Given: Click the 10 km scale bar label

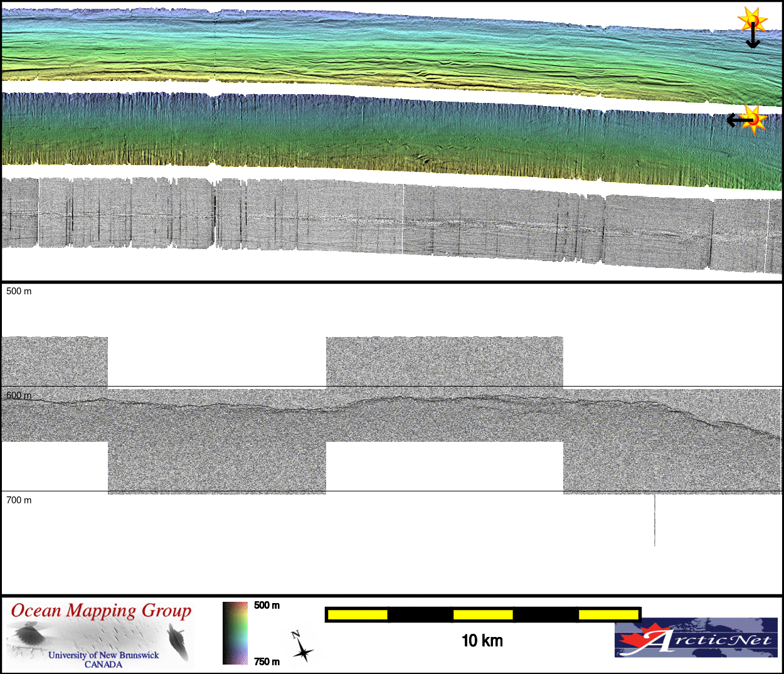Looking at the screenshot, I should 482,641.
